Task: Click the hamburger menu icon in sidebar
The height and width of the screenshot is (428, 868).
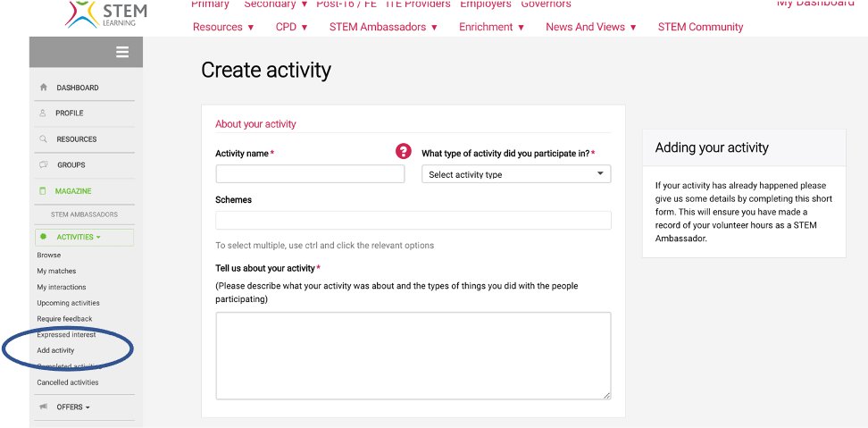Action: coord(122,53)
